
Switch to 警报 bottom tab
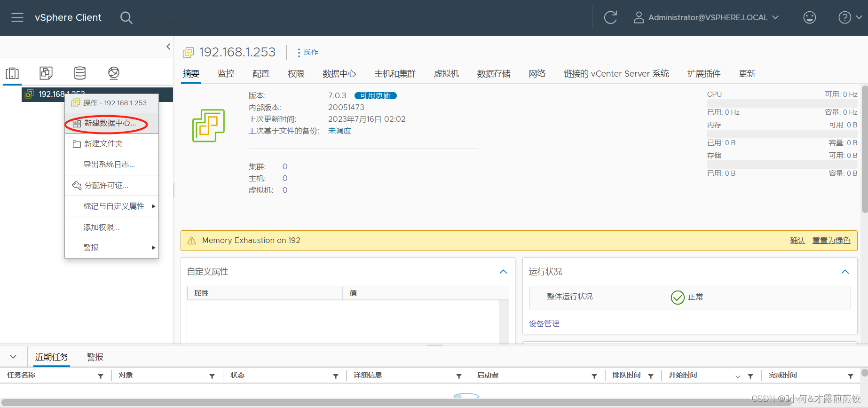click(95, 357)
